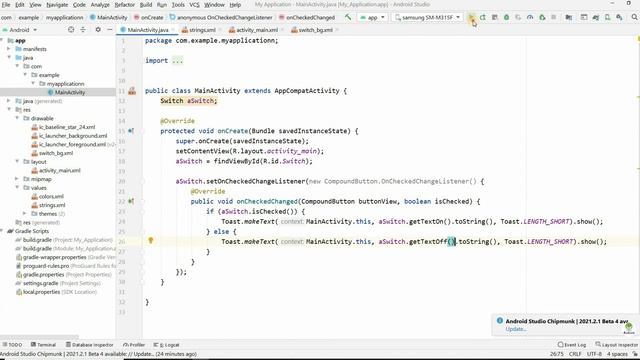This screenshot has width=640, height=360.
Task: Open samsung SM-M315F device dropdown
Action: click(x=427, y=18)
